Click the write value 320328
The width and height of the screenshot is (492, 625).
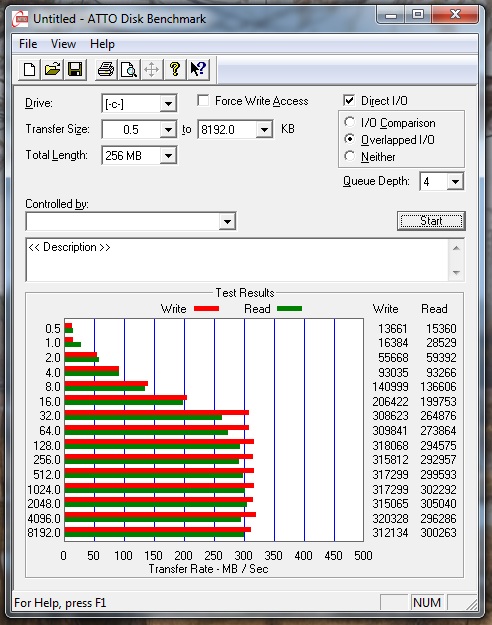pyautogui.click(x=390, y=518)
